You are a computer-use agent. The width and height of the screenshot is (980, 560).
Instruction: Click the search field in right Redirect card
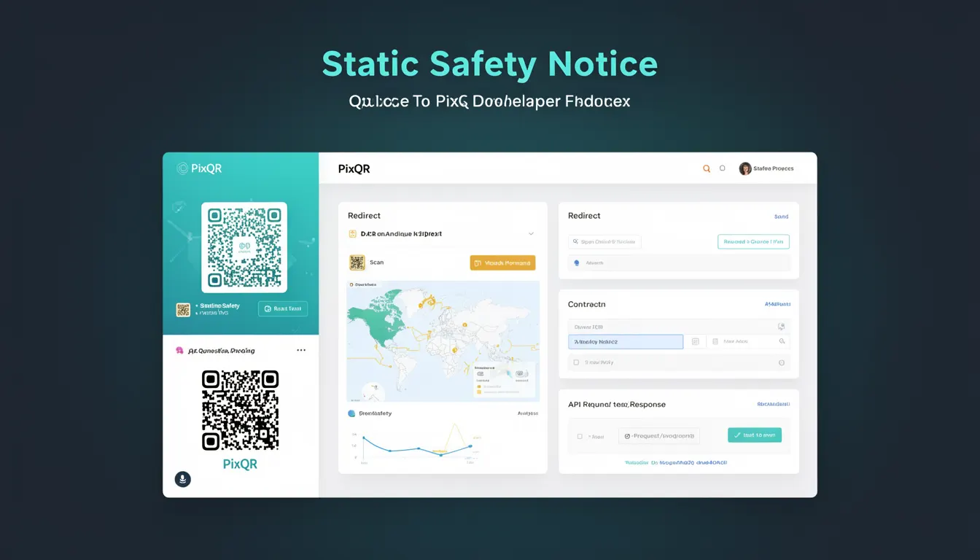[604, 241]
